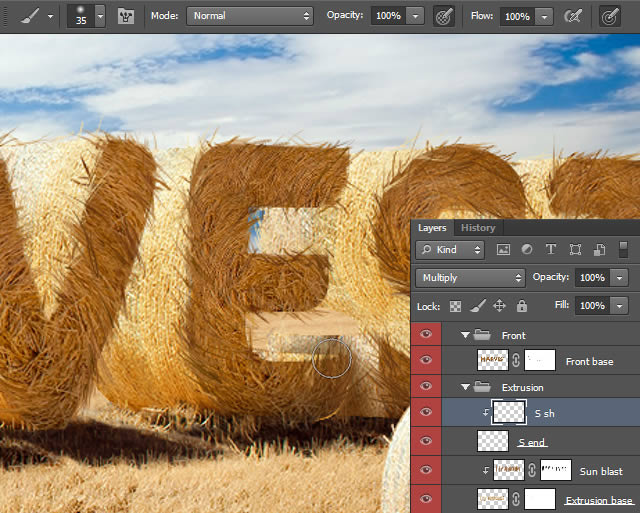Toggle the layer filtering switch

[623, 249]
